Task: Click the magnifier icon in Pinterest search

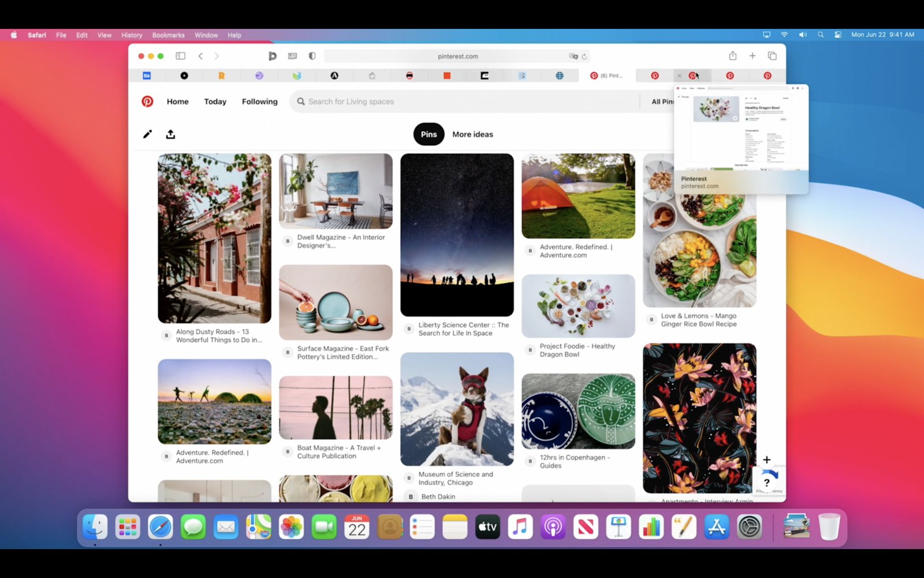Action: pos(301,101)
